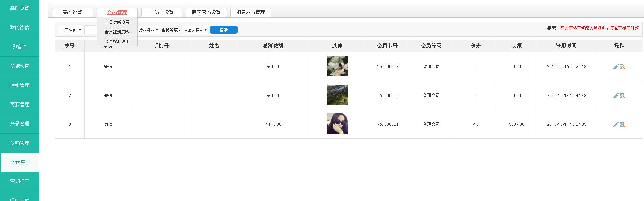Click edit pencil icon for member No. 600001

(616, 124)
